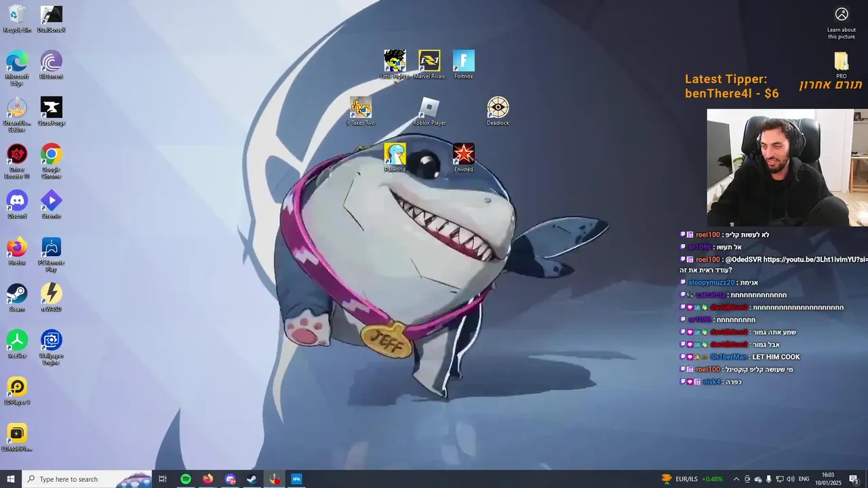Open the clock showing 16:03
Viewport: 868px width, 488px height.
pyautogui.click(x=828, y=479)
